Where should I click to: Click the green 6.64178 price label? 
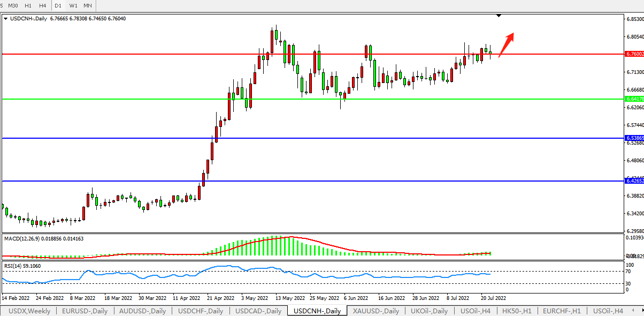coord(634,99)
